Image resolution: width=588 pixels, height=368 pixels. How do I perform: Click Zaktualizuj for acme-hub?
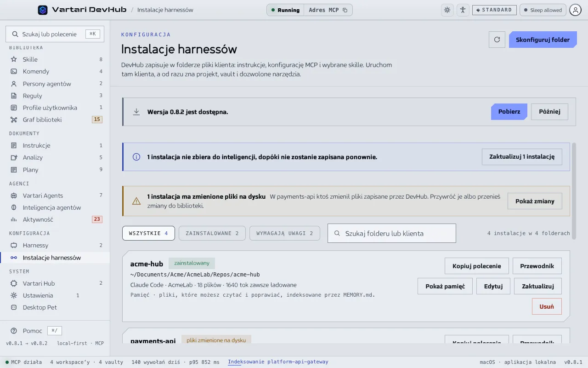click(538, 286)
